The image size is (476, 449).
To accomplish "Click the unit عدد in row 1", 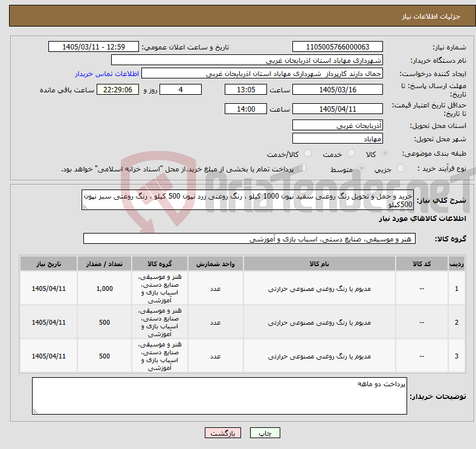I will click(215, 288).
